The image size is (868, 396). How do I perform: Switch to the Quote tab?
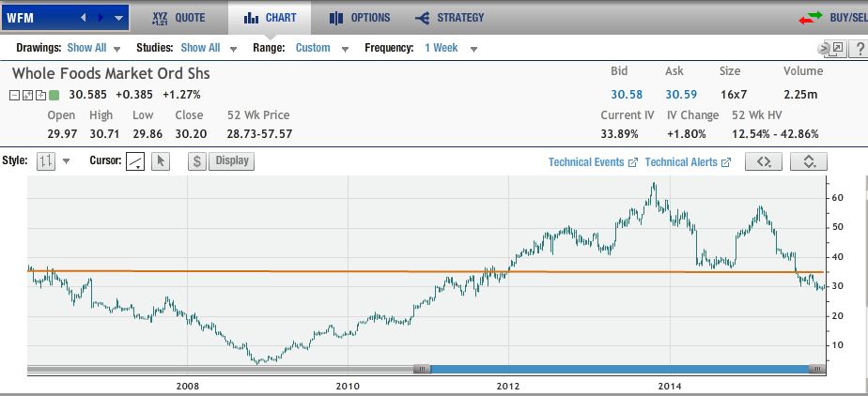(x=181, y=18)
